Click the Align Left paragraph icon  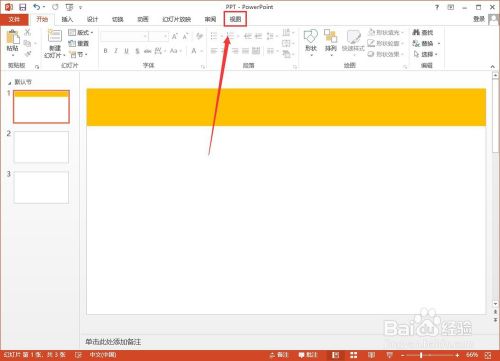[214, 51]
